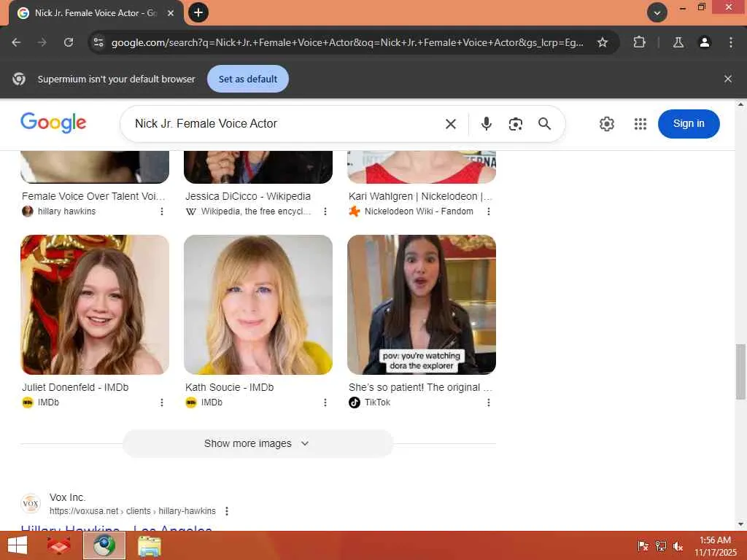Switch to Supermium browser taskbar icon
The height and width of the screenshot is (560, 747).
104,545
